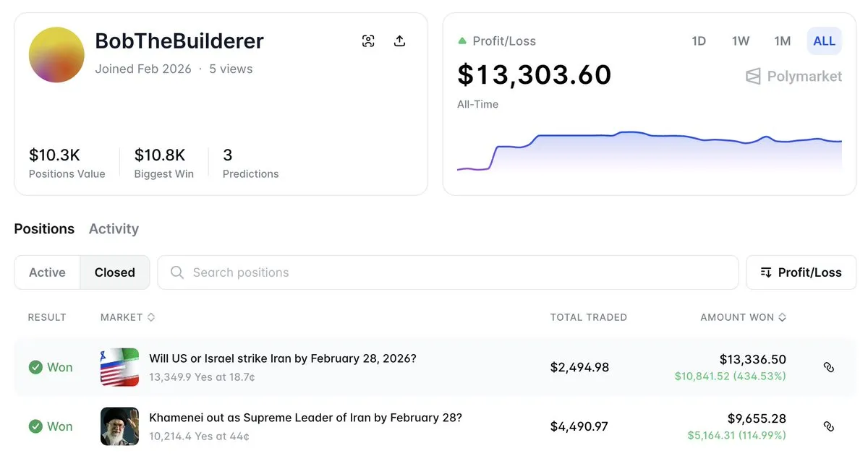Switch to the Active positions tab
The width and height of the screenshot is (868, 469).
tap(47, 272)
